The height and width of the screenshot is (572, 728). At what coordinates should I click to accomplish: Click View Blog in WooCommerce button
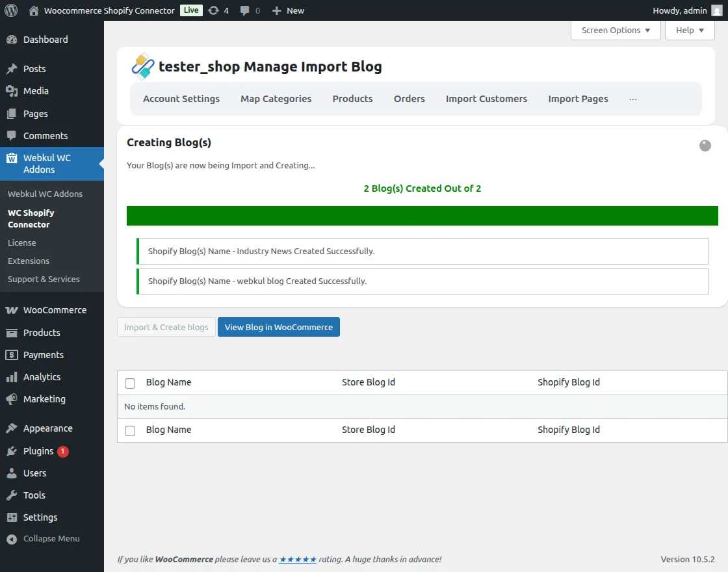(x=278, y=327)
